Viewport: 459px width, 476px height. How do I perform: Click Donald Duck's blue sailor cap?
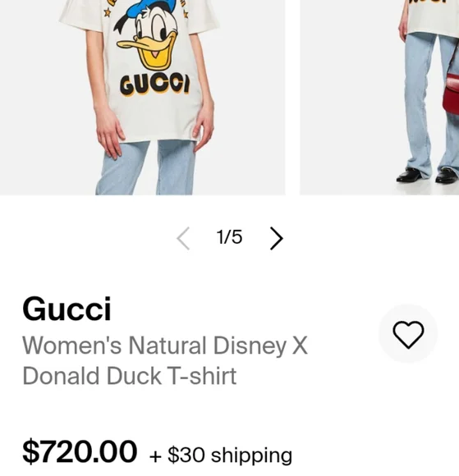[x=150, y=9]
